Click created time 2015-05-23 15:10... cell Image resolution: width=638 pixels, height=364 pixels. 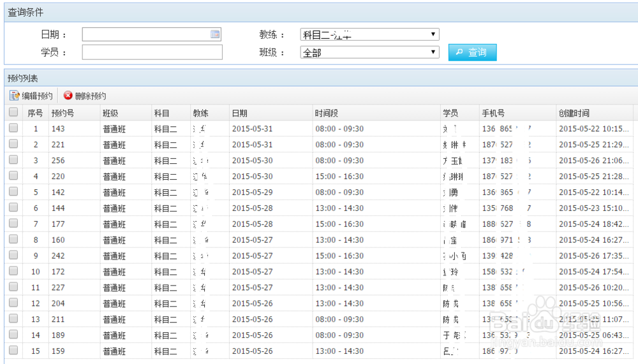[x=593, y=208]
